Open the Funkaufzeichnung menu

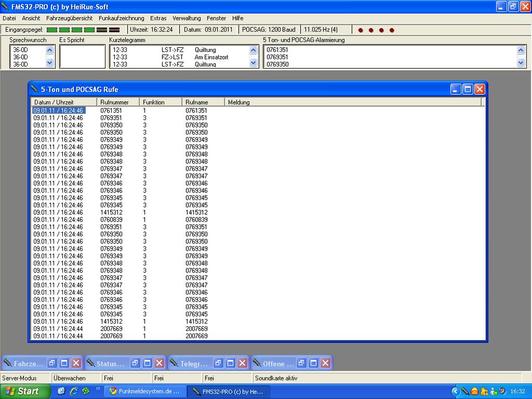point(121,18)
